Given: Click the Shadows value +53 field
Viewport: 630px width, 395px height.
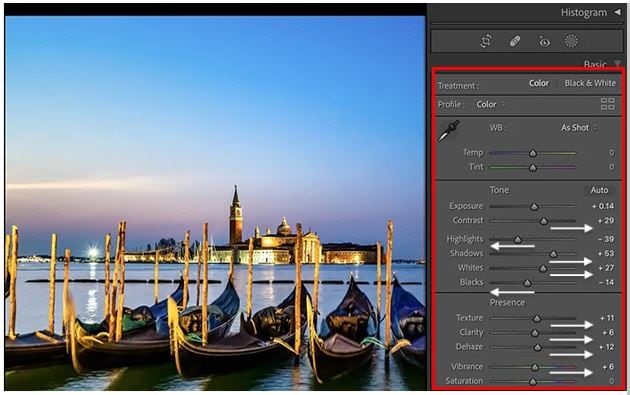Looking at the screenshot, I should 606,254.
